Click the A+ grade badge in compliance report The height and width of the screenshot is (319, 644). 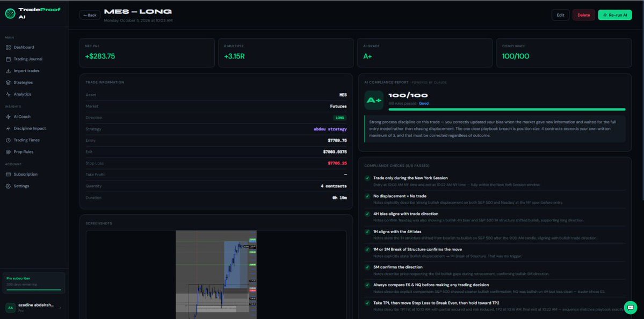pyautogui.click(x=374, y=100)
